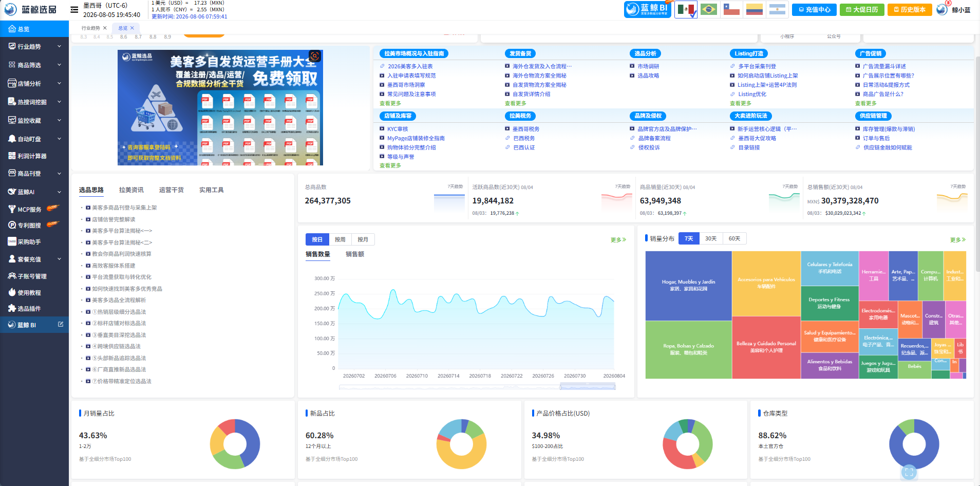Expand 热搜词挖掘 sidebar menu

34,102
